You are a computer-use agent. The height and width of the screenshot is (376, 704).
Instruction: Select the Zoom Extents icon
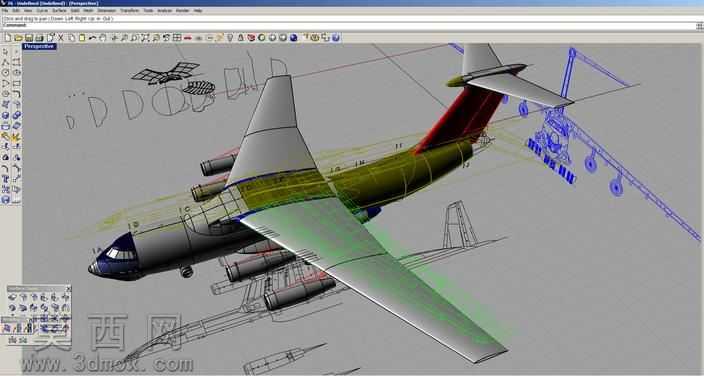145,38
